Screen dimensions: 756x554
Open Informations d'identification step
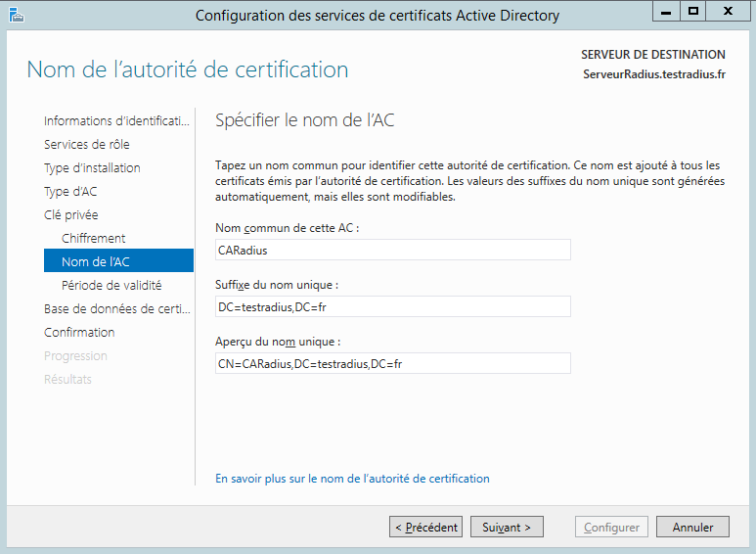(116, 121)
